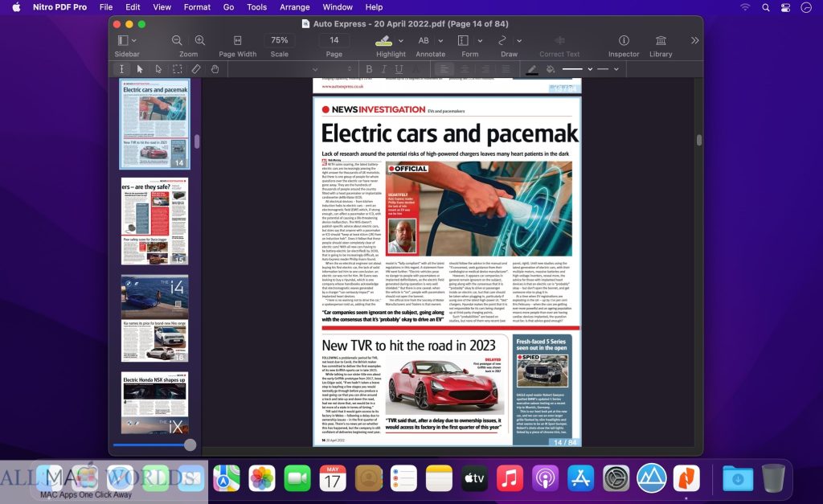Toggle the Sidebar panel icon
The width and height of the screenshot is (823, 504).
pos(123,40)
